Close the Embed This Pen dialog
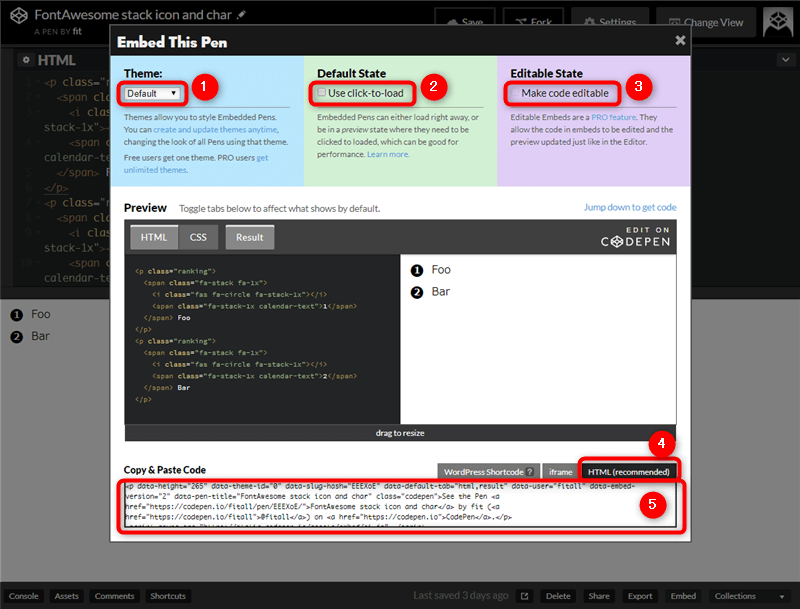Image resolution: width=800 pixels, height=609 pixels. (680, 41)
